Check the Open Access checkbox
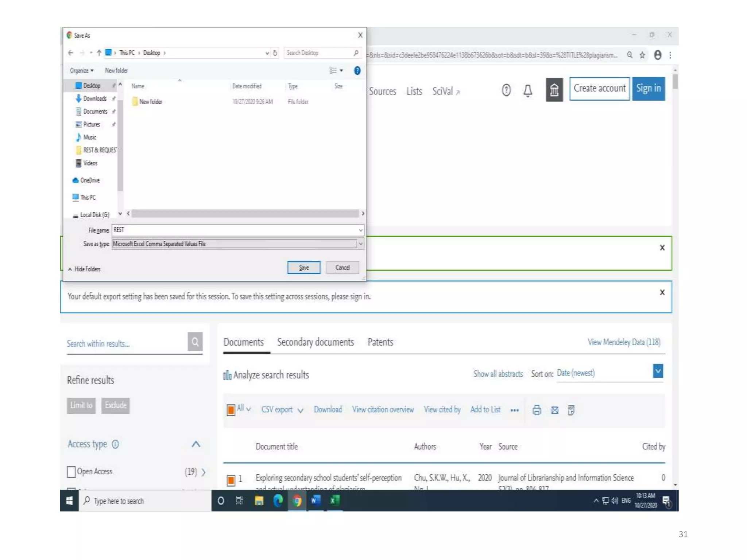This screenshot has height=560, width=747. click(x=71, y=471)
